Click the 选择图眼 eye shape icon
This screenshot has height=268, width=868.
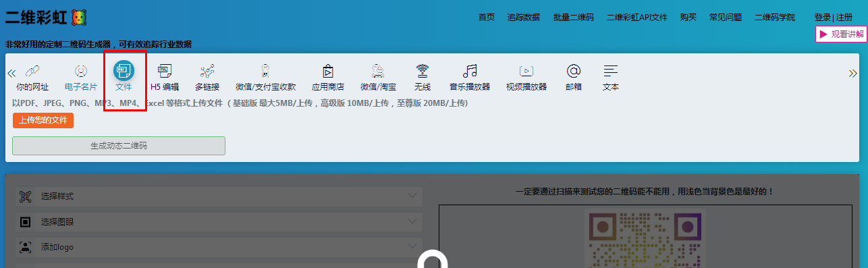tap(26, 221)
